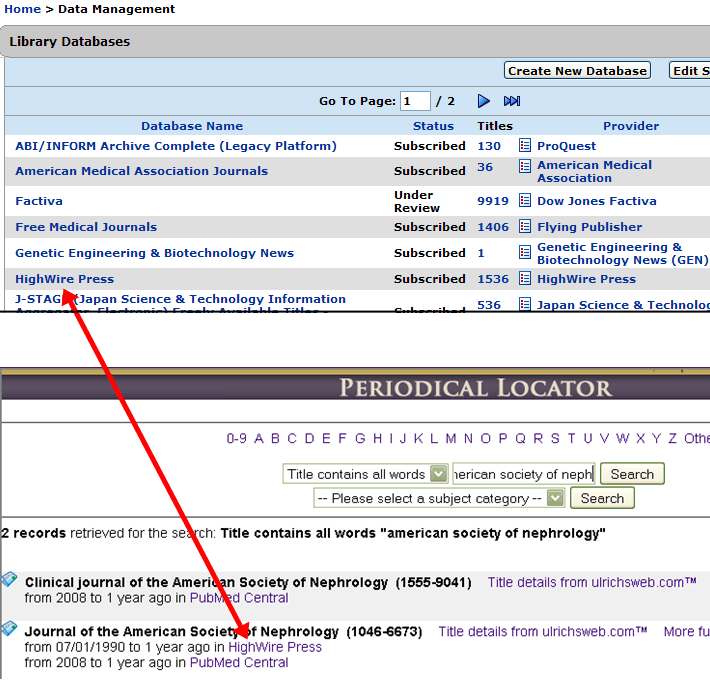Sort by Provider column header

[631, 126]
